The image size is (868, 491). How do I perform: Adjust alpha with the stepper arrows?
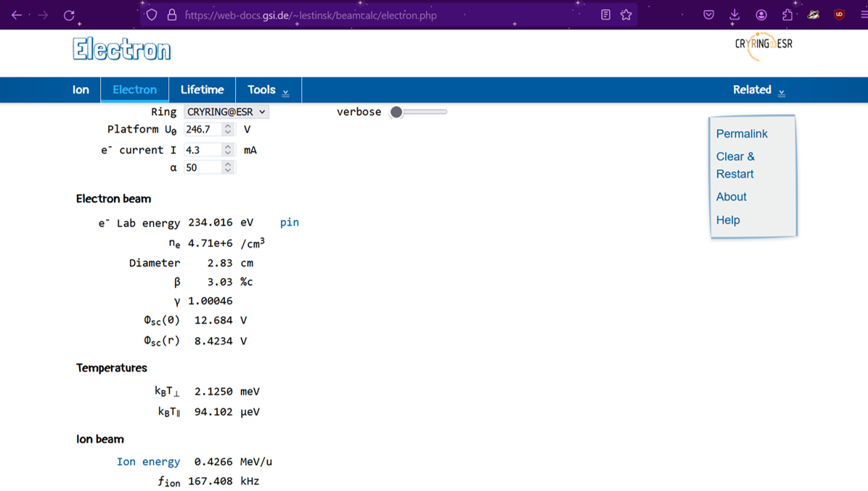[x=228, y=168]
